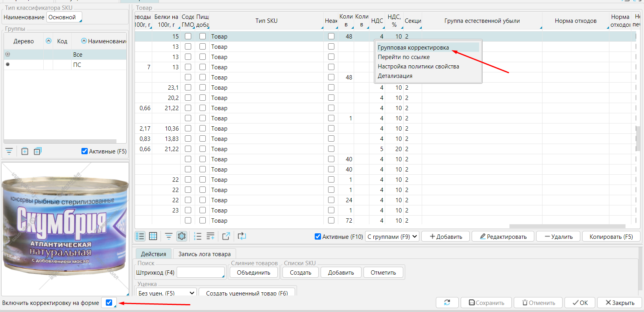This screenshot has width=644, height=312.
Task: Expand the Все tree node
Action: click(7, 54)
